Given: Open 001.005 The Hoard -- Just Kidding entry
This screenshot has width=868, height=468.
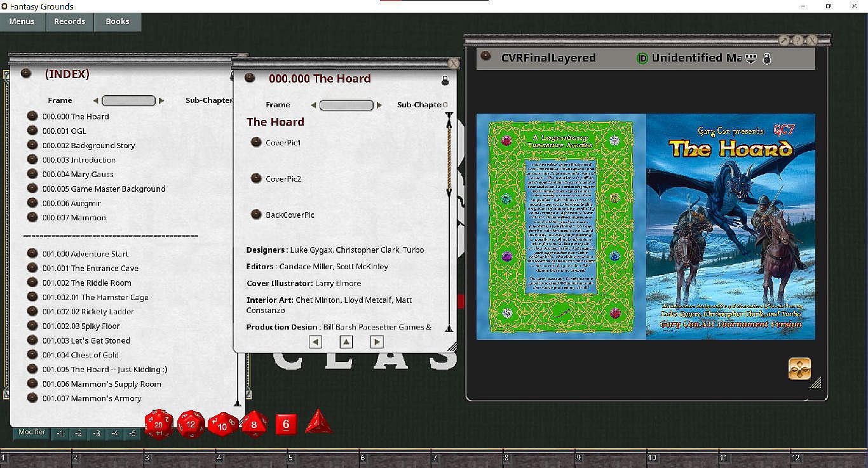Looking at the screenshot, I should (x=105, y=369).
